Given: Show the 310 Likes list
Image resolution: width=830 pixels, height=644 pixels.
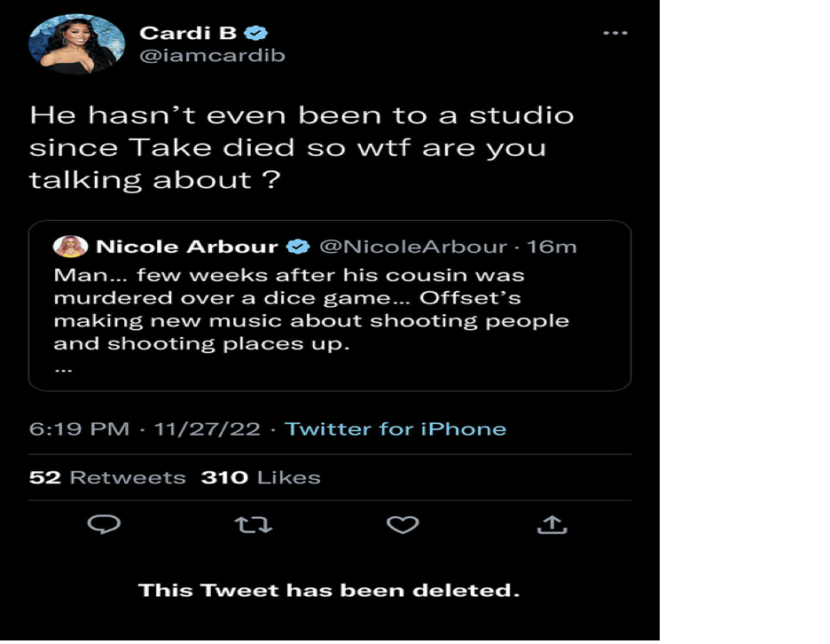Looking at the screenshot, I should click(261, 477).
